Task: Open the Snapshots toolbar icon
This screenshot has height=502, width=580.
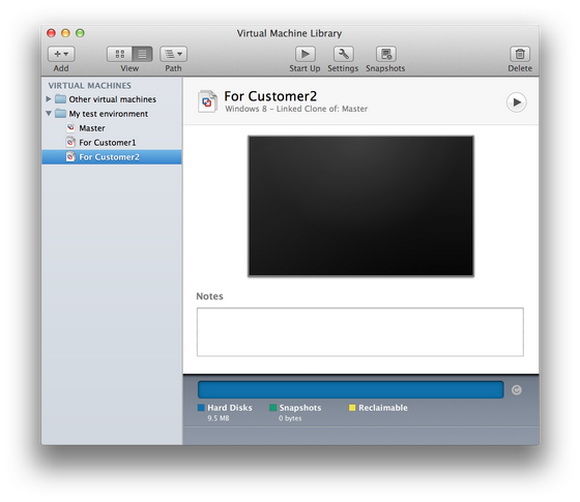Action: [386, 54]
